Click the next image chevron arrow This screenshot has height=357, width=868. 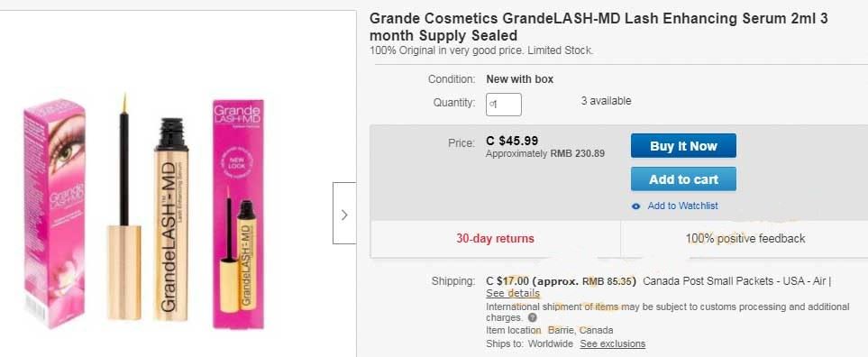344,213
